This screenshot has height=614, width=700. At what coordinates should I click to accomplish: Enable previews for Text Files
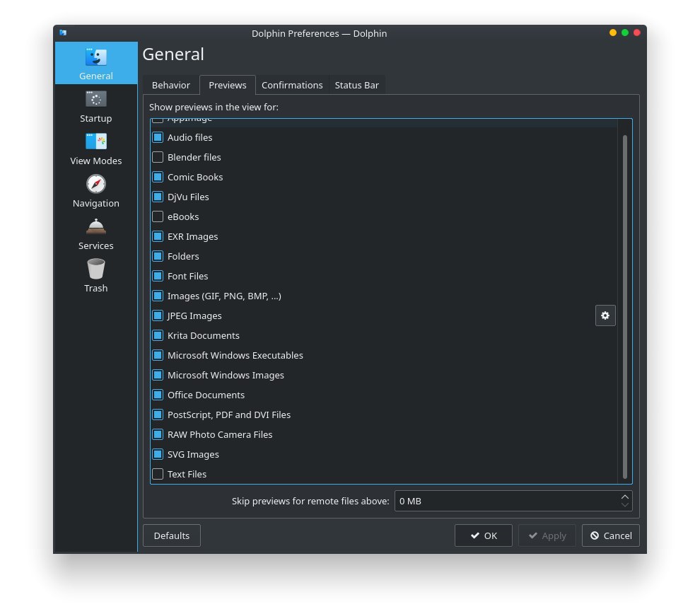click(158, 473)
